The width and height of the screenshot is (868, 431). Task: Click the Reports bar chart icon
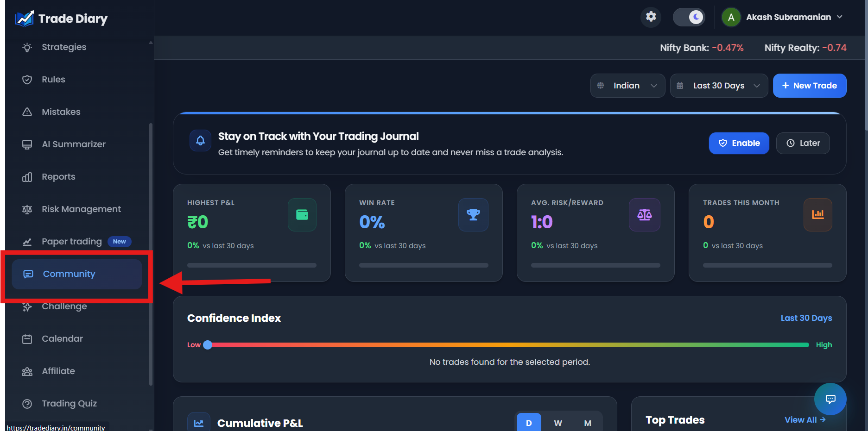[x=27, y=177]
